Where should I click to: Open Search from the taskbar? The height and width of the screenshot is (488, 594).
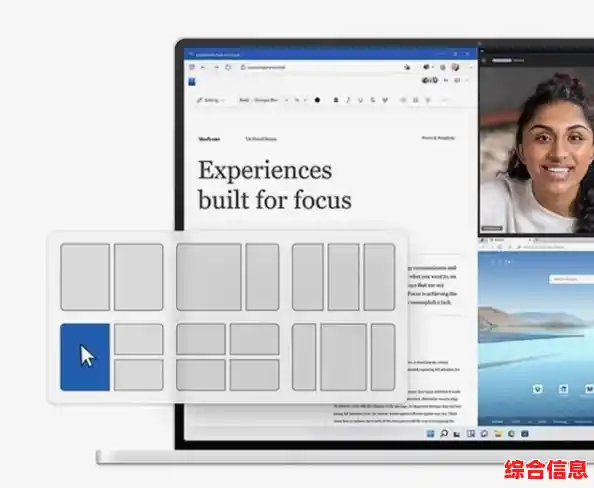pos(444,433)
